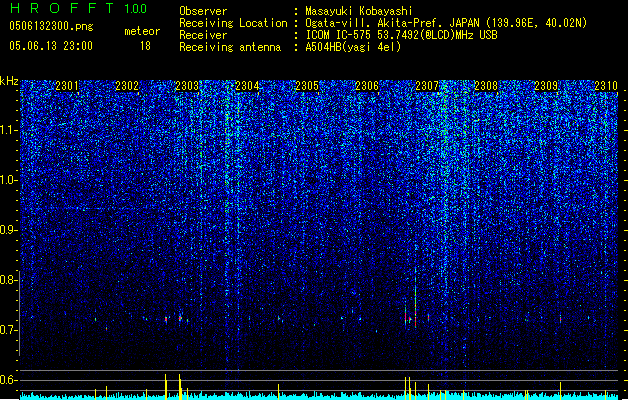Click the Receiving antenna label
The width and height of the screenshot is (629, 400).
tap(230, 47)
